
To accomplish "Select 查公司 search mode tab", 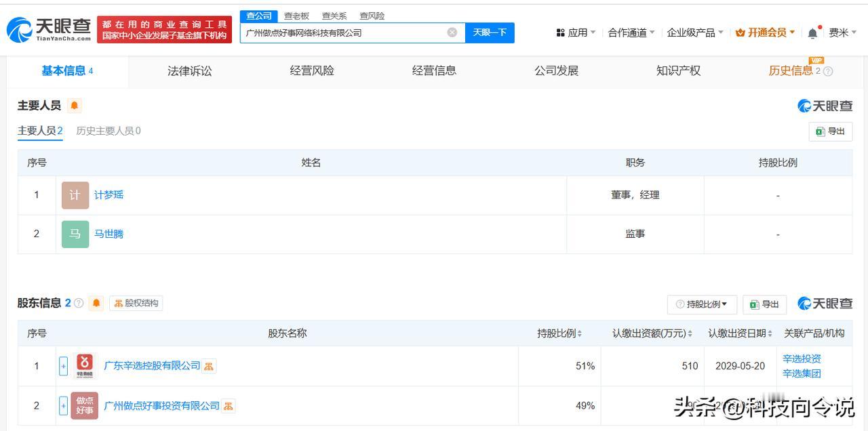I will tap(258, 16).
